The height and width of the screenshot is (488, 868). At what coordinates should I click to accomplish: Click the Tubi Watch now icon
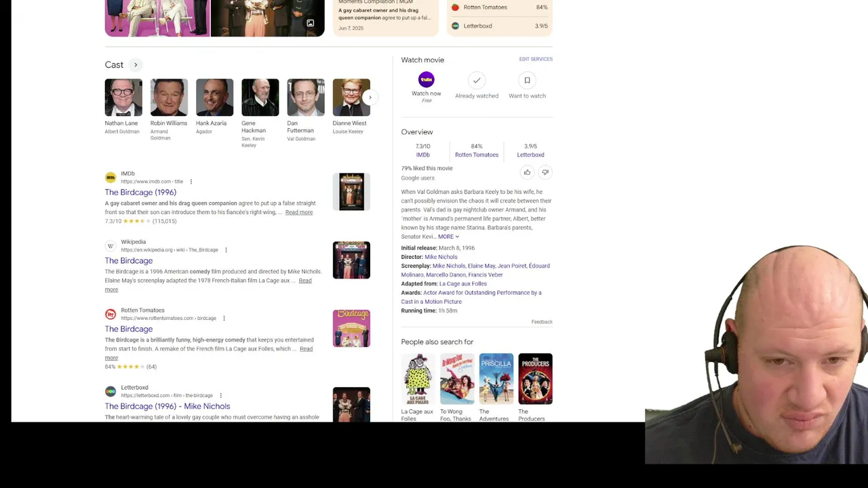[427, 80]
